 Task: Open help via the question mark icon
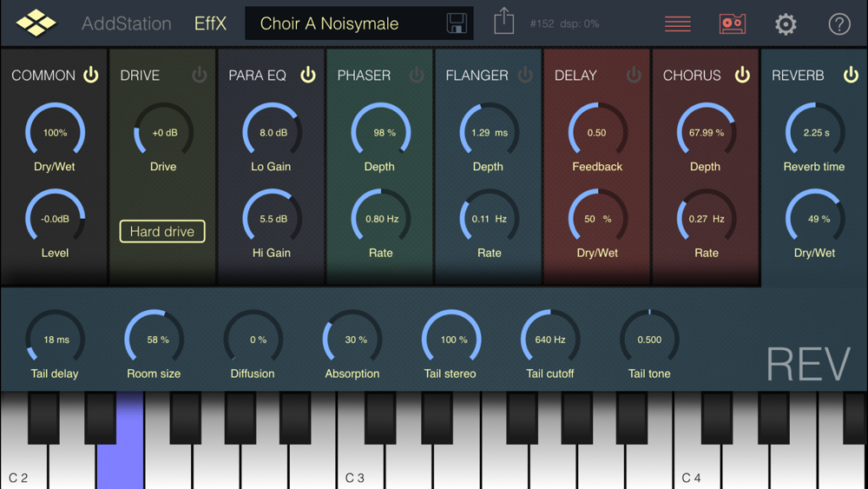pos(839,23)
